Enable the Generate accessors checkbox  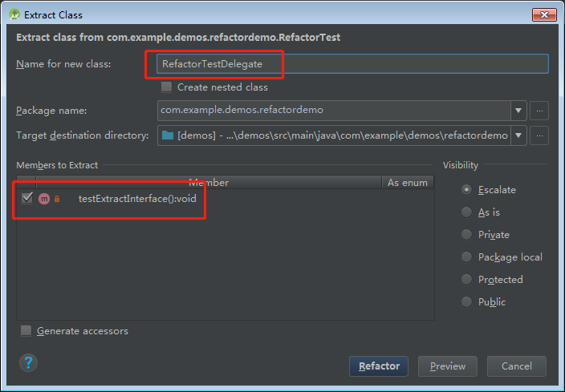click(26, 331)
